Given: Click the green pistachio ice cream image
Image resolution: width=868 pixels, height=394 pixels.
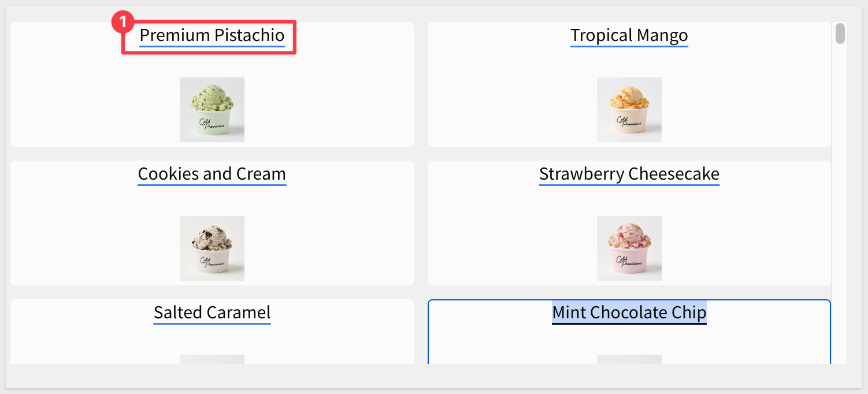Looking at the screenshot, I should click(x=212, y=110).
